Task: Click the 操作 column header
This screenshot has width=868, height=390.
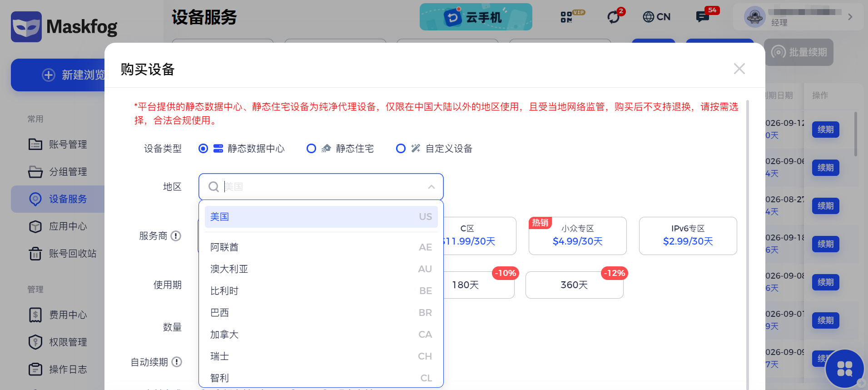Action: pos(820,95)
